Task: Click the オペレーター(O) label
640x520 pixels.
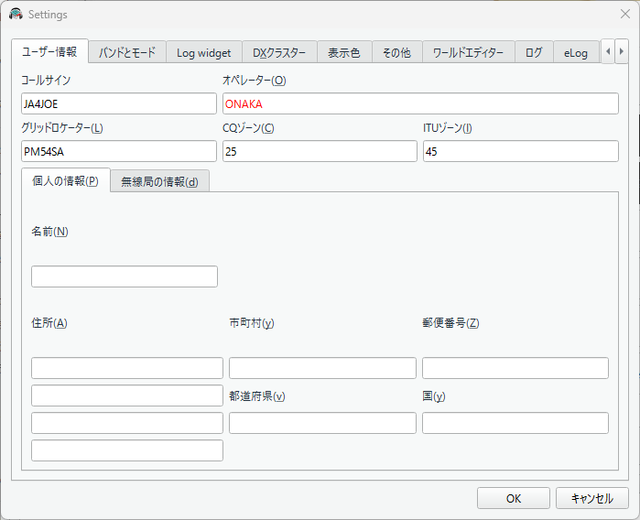Action: click(254, 80)
